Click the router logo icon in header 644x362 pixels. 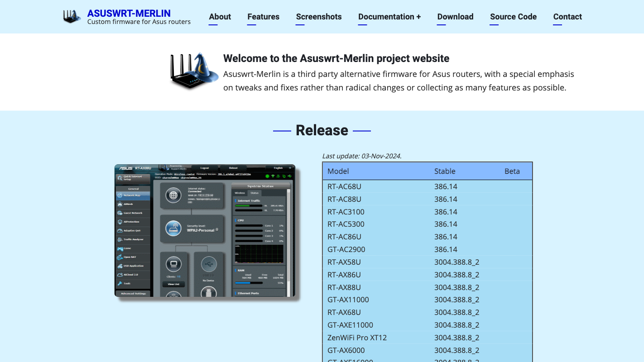click(x=72, y=16)
